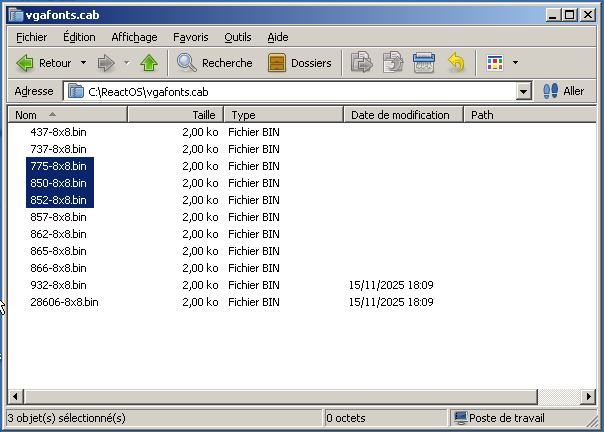
Task: Click the Move To toolbar icon
Action: pyautogui.click(x=362, y=63)
